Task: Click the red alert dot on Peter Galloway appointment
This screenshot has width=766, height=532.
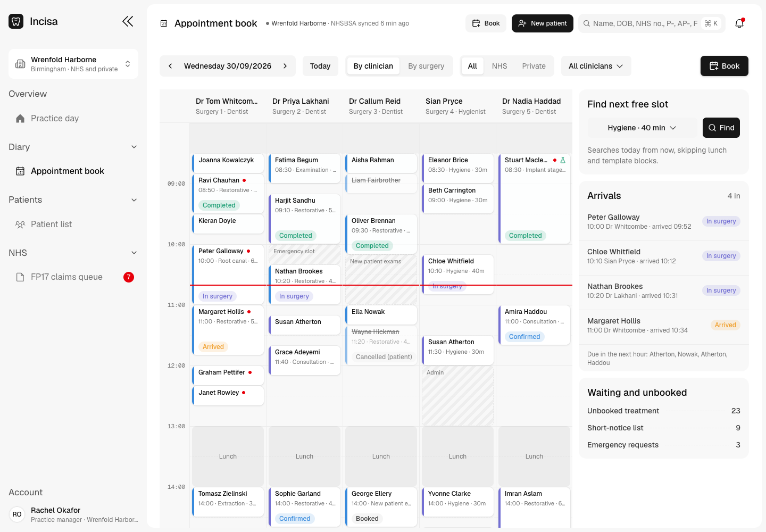Action: (x=248, y=251)
